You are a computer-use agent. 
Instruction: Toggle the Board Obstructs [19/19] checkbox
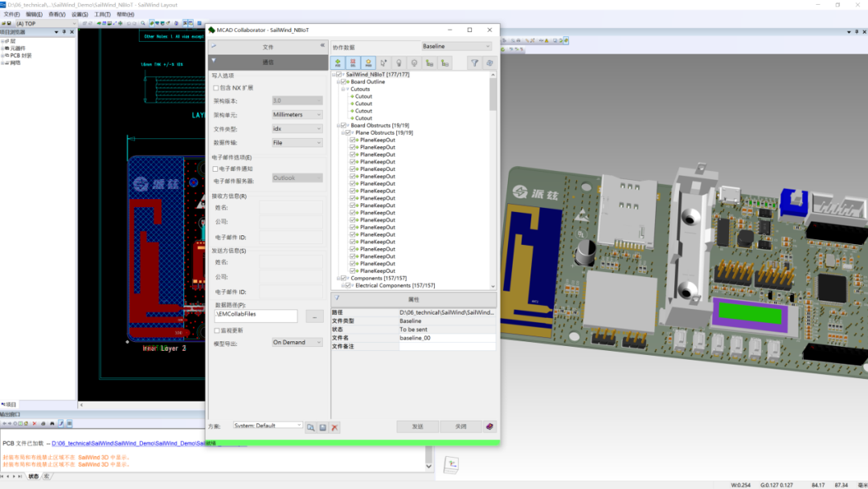tap(344, 125)
